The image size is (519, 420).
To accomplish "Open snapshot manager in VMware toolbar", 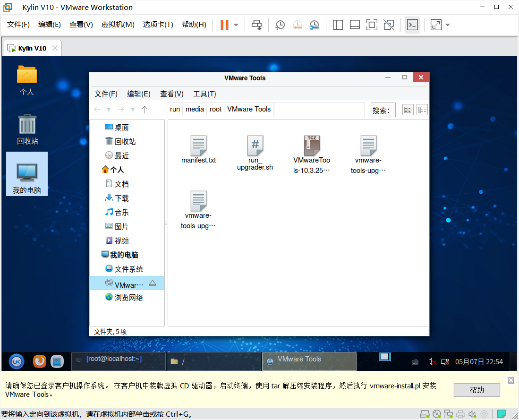I will point(314,25).
